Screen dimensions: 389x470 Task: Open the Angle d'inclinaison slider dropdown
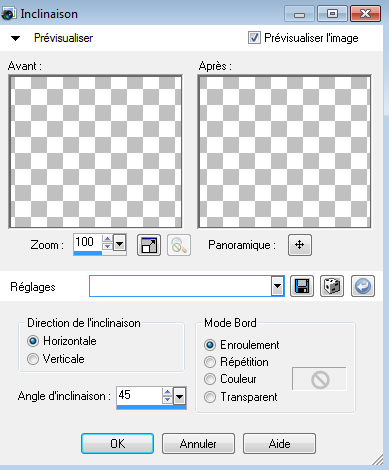(x=179, y=397)
